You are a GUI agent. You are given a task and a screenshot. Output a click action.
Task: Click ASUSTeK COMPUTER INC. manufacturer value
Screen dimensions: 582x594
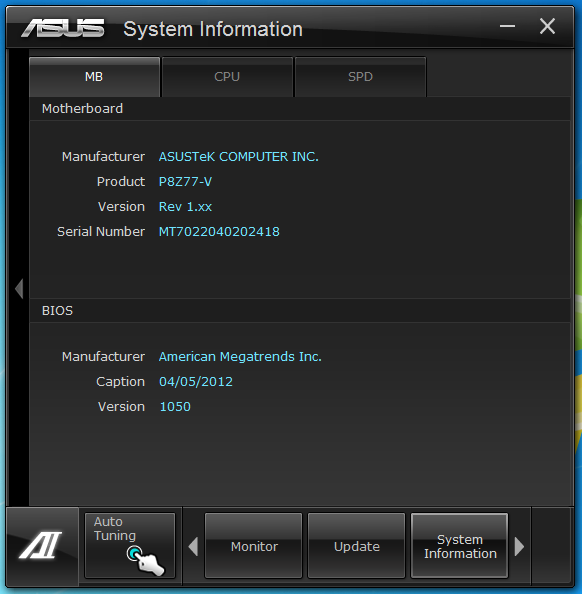pyautogui.click(x=239, y=156)
